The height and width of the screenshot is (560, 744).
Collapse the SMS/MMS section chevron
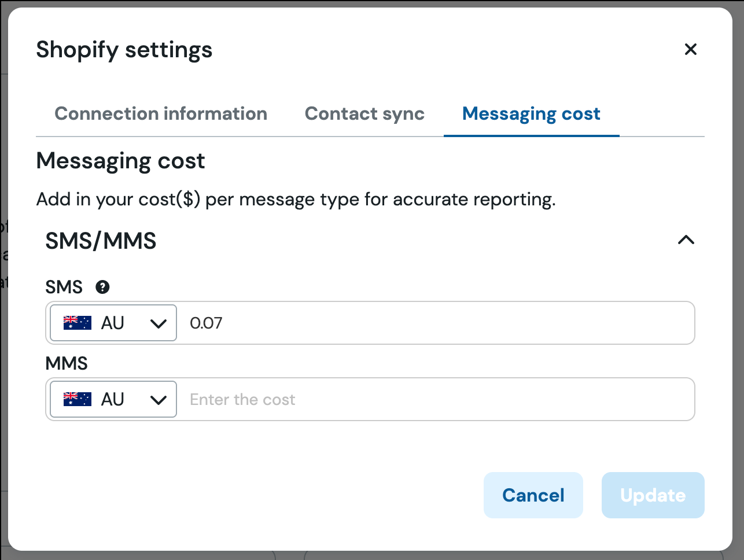tap(686, 240)
